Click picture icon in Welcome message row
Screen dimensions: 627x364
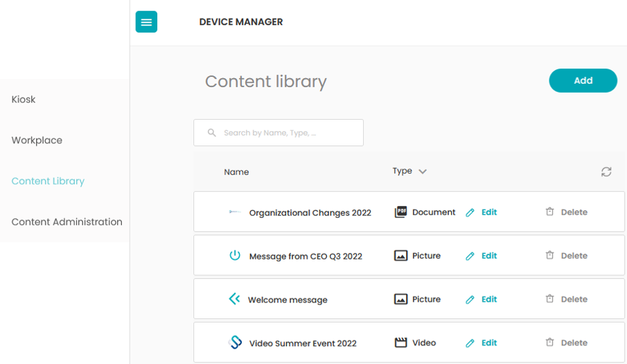400,299
